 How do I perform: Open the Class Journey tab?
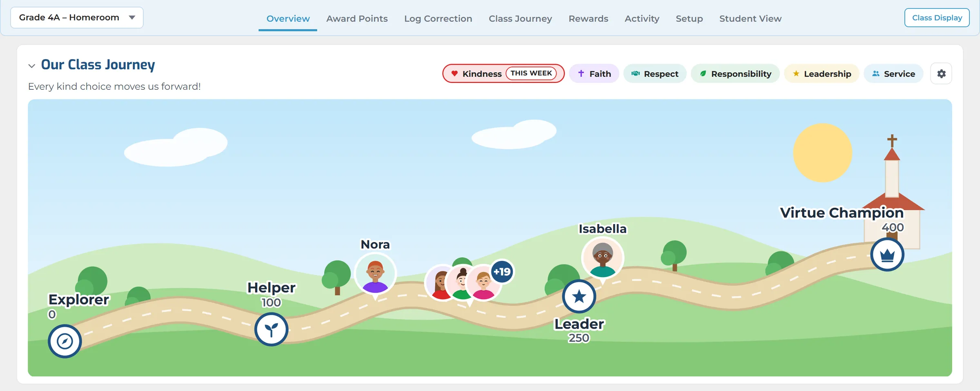[x=520, y=19]
